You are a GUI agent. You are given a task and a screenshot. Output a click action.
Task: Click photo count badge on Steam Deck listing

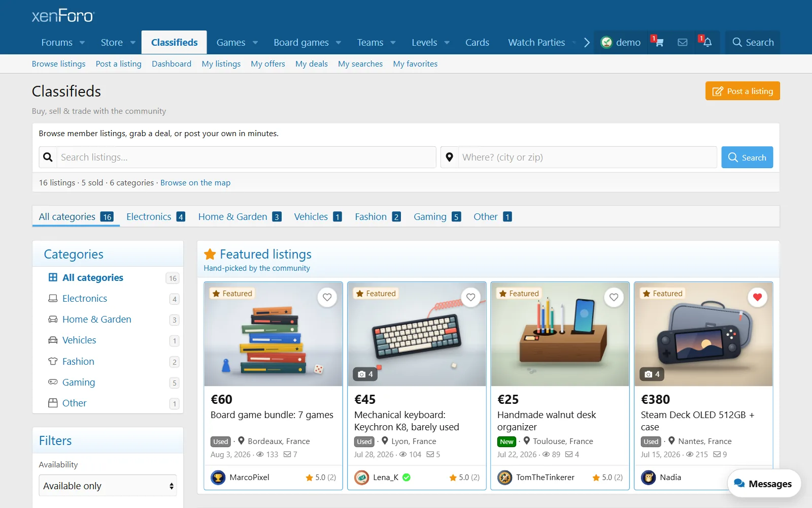[652, 374]
